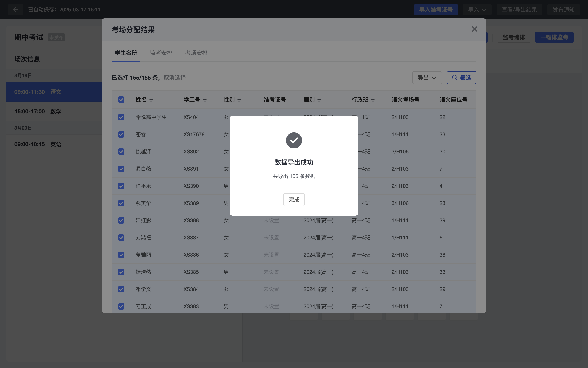The height and width of the screenshot is (368, 588).
Task: Click 3/H106 in 练越泽 row
Action: coord(400,152)
